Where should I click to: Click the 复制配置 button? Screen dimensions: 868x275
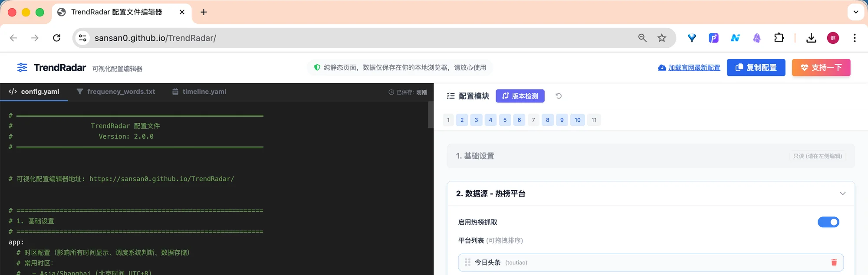click(x=756, y=68)
